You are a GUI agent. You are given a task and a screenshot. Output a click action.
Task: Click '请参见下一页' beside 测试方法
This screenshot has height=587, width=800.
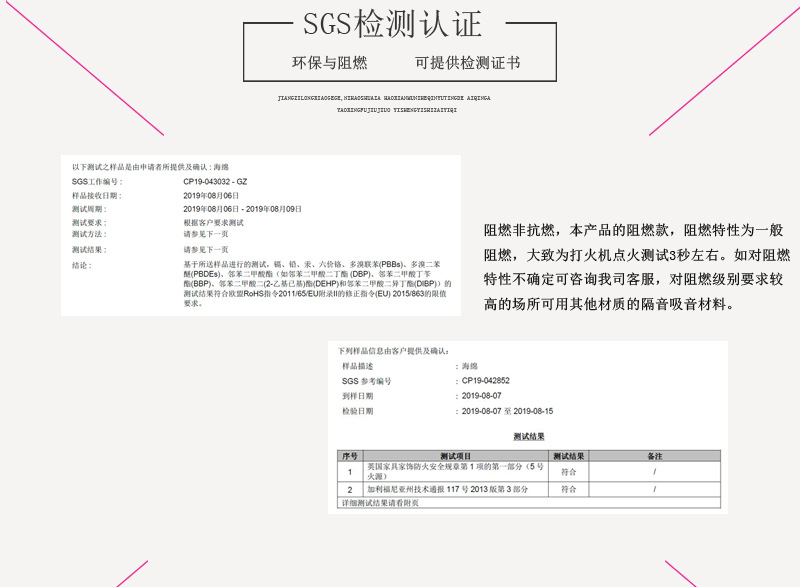(x=206, y=234)
